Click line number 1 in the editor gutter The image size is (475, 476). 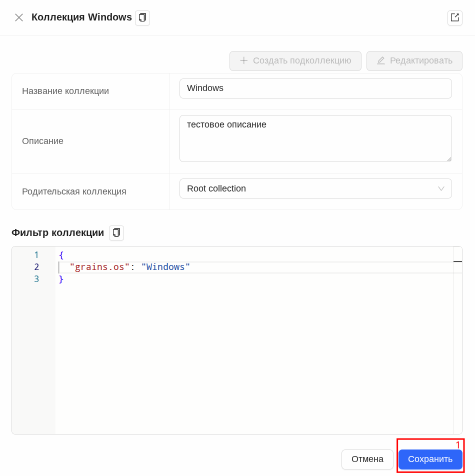point(36,255)
